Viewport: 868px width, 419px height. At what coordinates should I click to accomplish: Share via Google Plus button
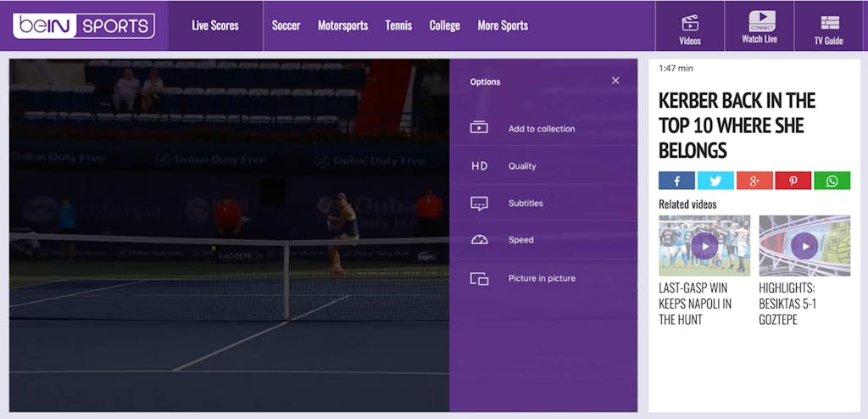tap(754, 181)
